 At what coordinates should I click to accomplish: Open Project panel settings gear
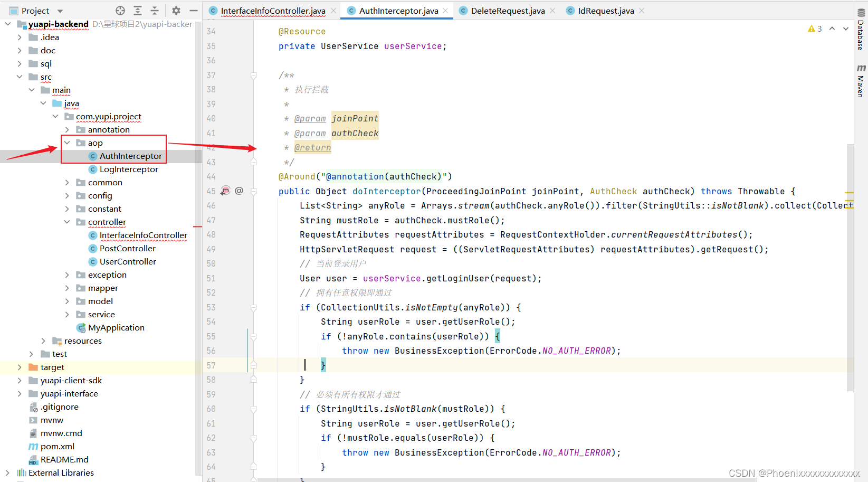point(176,11)
